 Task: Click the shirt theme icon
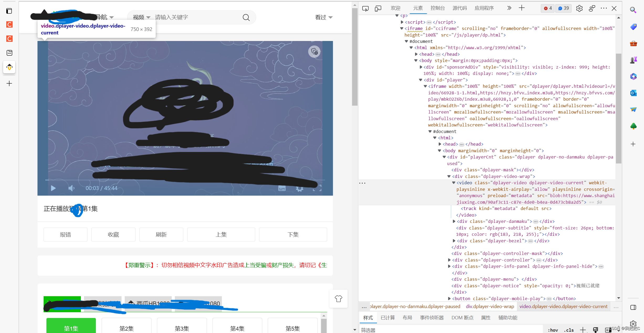pyautogui.click(x=338, y=299)
